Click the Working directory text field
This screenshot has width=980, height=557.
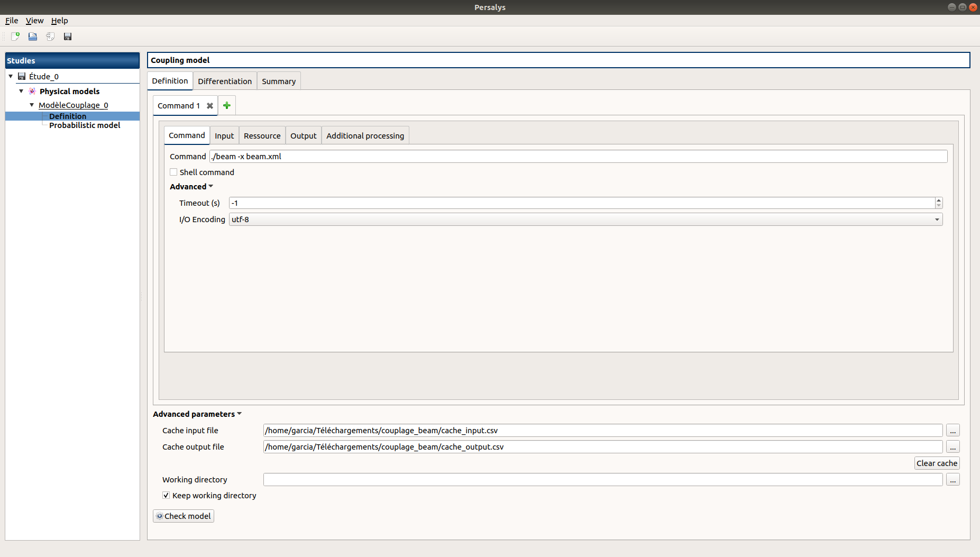[x=602, y=480]
